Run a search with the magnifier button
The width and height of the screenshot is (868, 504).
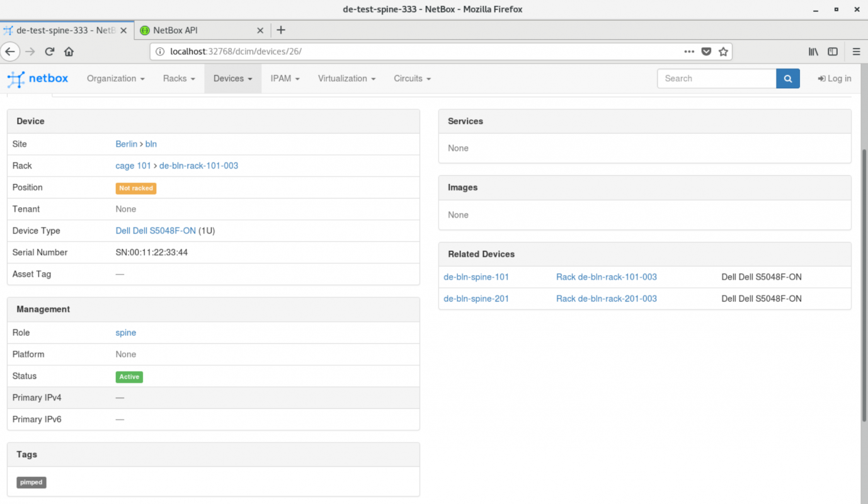pyautogui.click(x=787, y=78)
